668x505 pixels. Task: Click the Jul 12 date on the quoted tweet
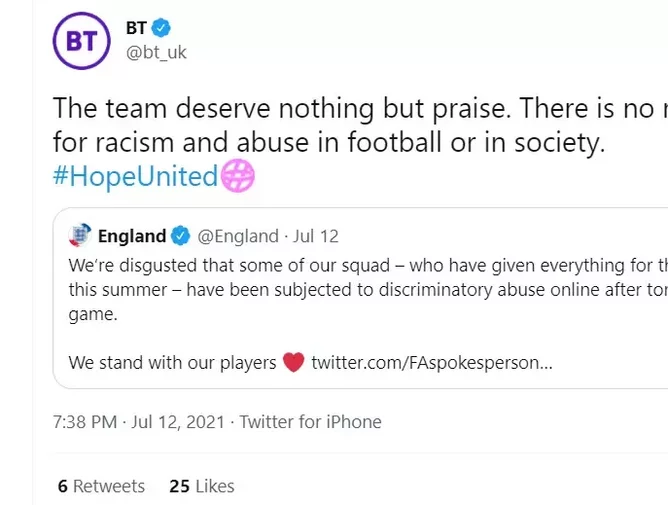pos(316,236)
